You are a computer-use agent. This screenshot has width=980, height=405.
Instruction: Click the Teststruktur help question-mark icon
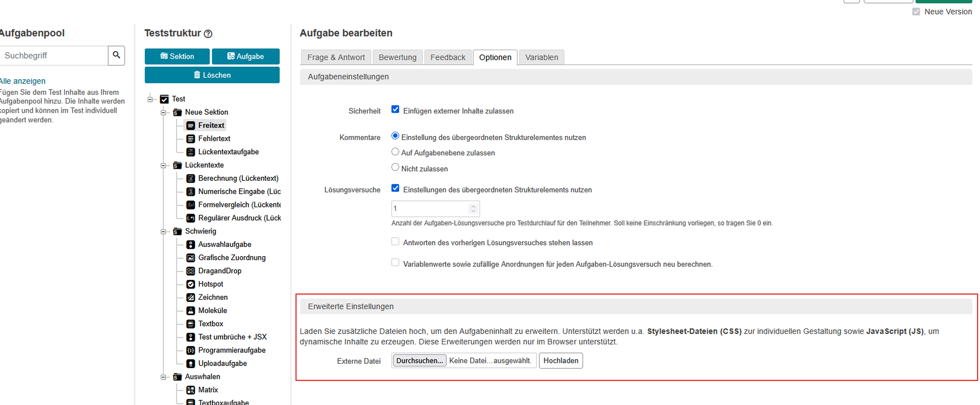coord(208,34)
